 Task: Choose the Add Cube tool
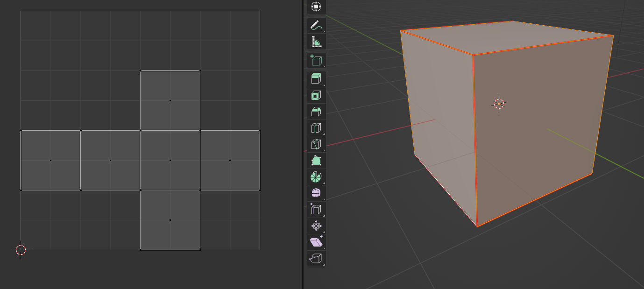point(316,60)
